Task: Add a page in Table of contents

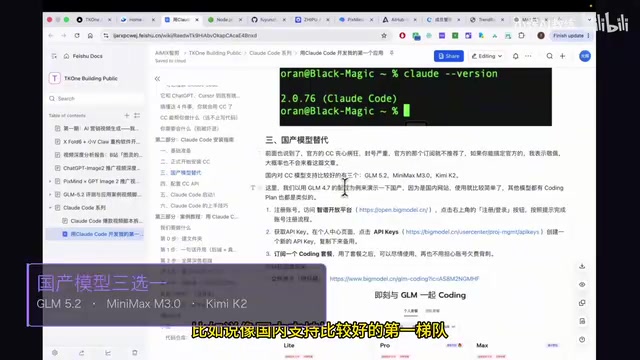Action: 127,116
